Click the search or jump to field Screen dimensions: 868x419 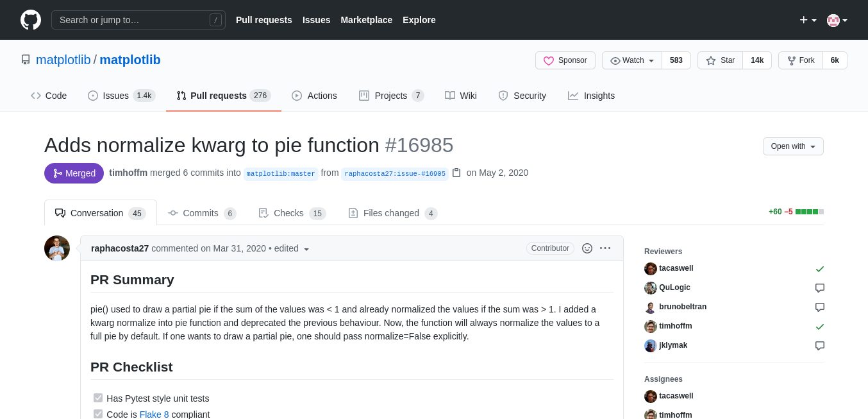pyautogui.click(x=138, y=20)
